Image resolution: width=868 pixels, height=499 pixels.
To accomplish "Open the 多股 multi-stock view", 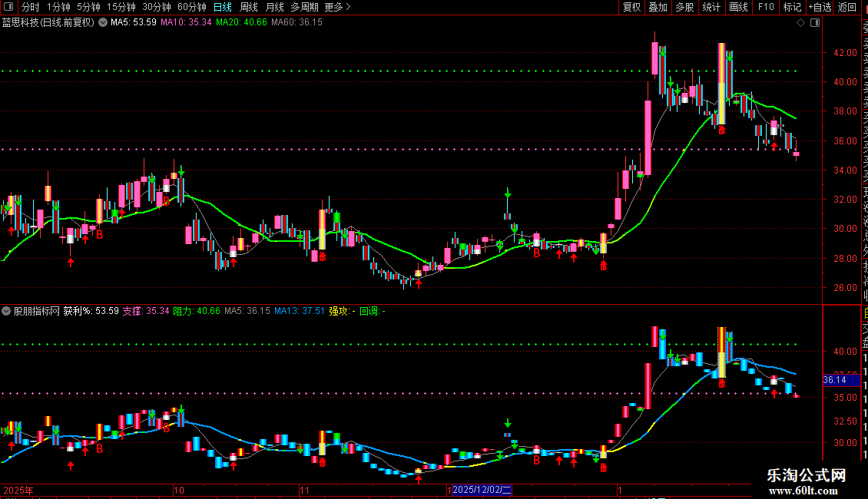I will [684, 7].
